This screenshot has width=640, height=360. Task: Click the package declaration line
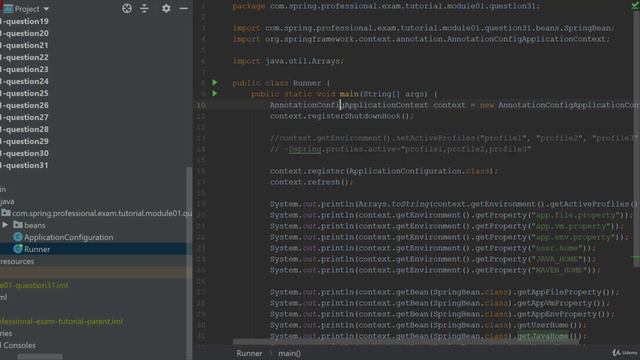tap(386, 6)
